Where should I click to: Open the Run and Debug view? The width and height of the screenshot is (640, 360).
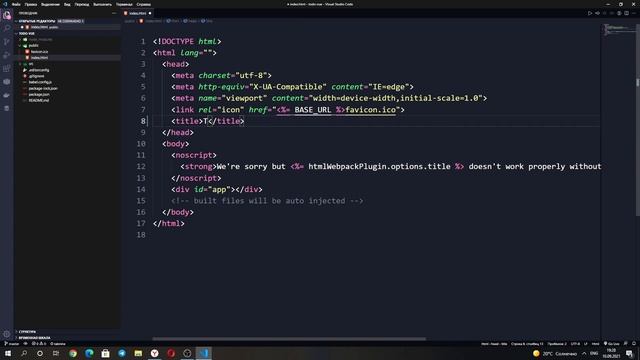[x=7, y=55]
